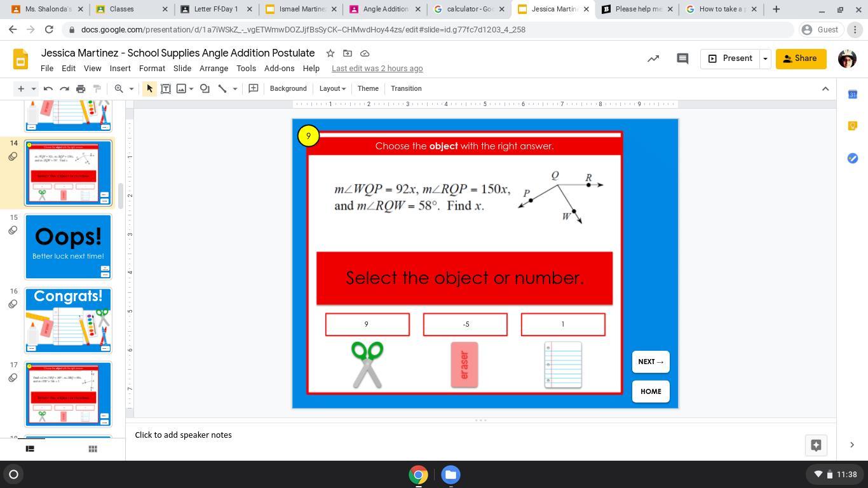Check the cloud document status icon
The image size is (868, 488).
pos(365,53)
